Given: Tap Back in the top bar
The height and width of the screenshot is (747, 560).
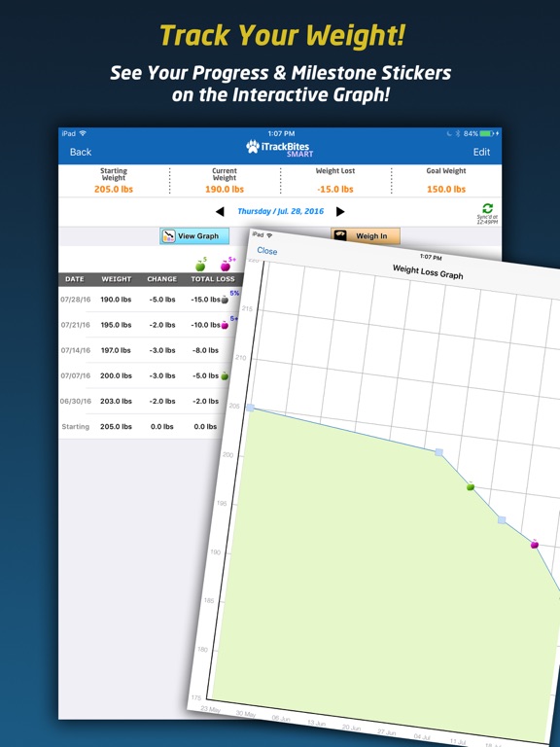Looking at the screenshot, I should [81, 152].
